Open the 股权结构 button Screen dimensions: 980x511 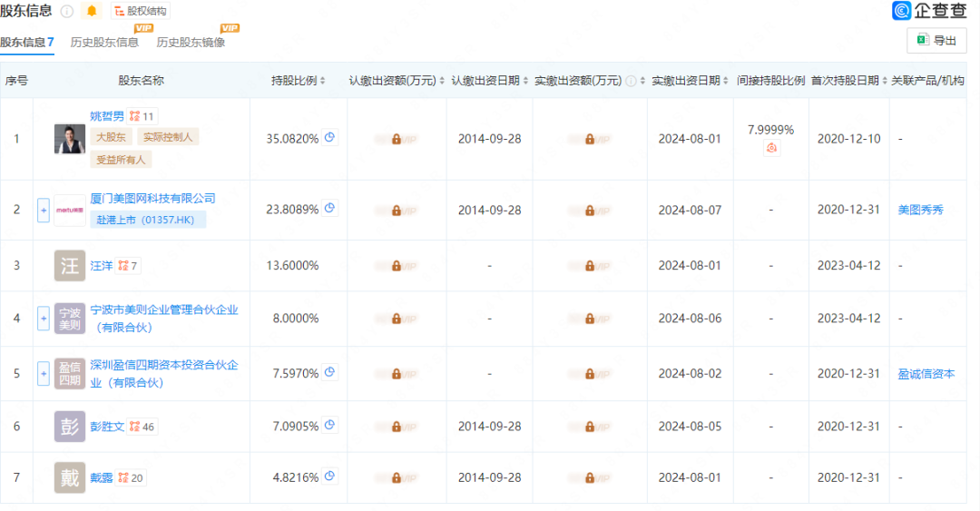coord(140,11)
